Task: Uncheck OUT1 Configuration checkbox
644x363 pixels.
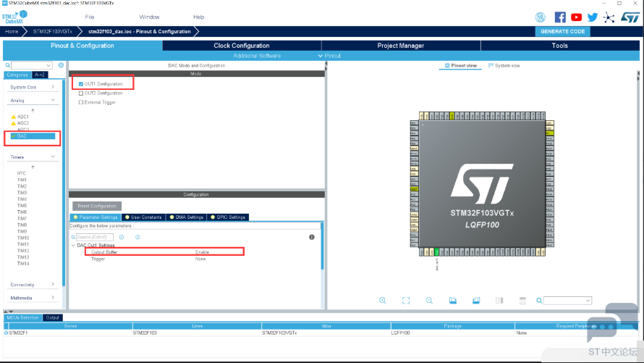Action: pos(81,84)
